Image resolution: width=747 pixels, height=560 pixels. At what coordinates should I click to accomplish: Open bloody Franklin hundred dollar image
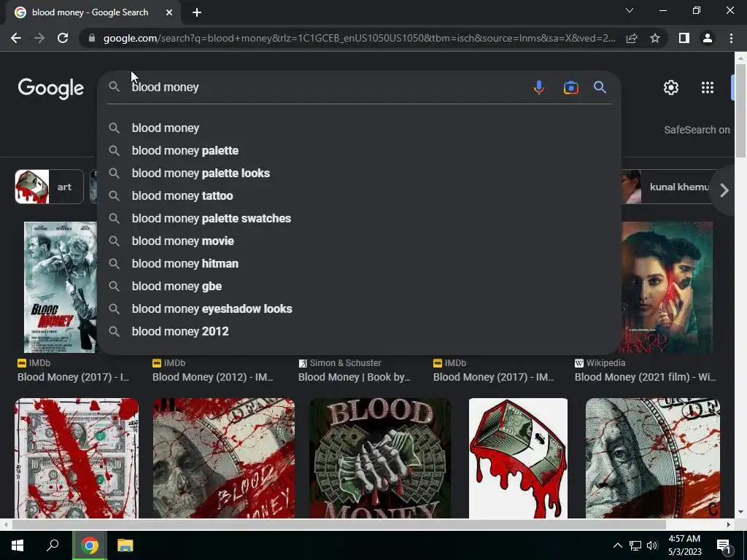(652, 458)
